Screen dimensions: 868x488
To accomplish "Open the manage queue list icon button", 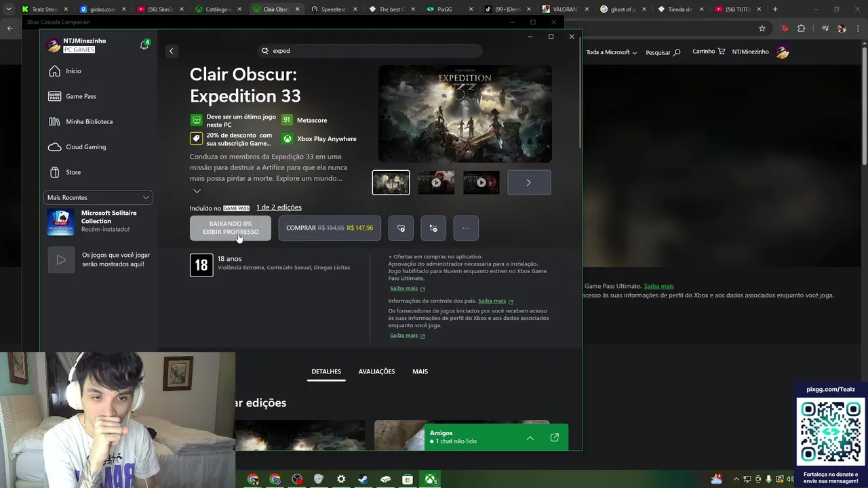I will [x=433, y=228].
